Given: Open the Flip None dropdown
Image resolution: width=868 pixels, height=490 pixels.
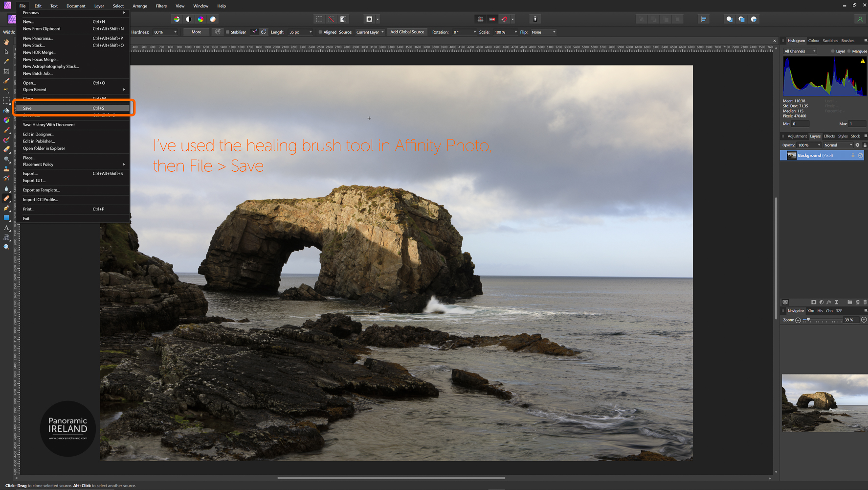Looking at the screenshot, I should (543, 32).
